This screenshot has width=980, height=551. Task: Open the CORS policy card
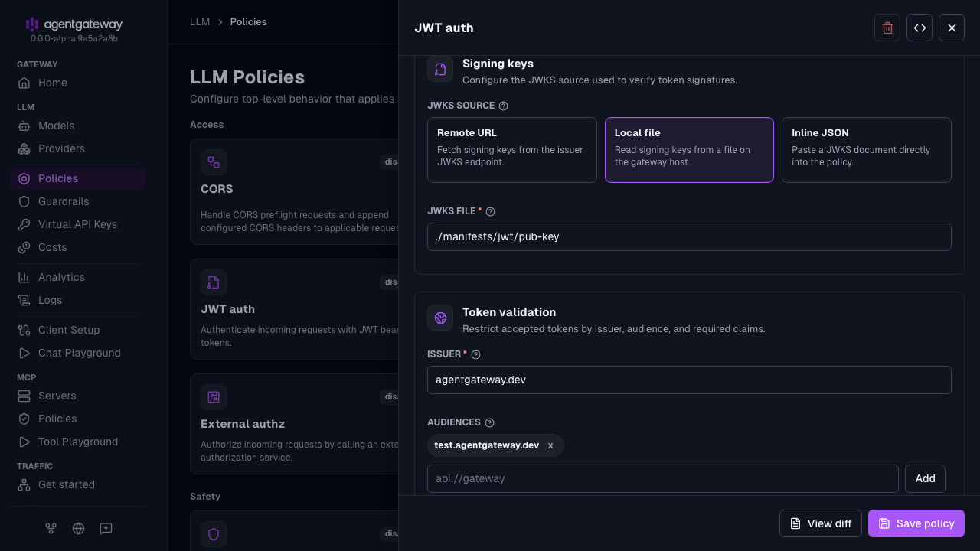[x=294, y=191]
